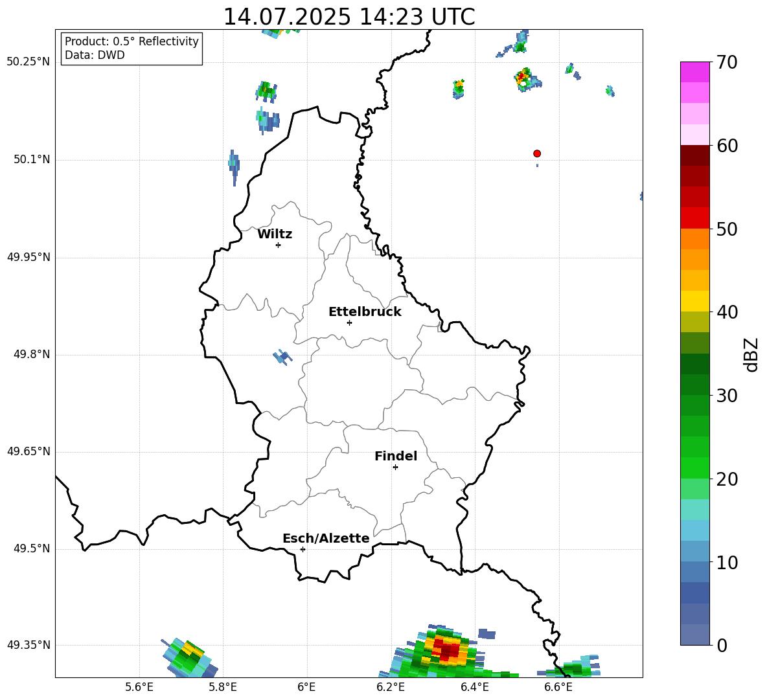Click the yellow-green echo in bottom-left corner
The width and height of the screenshot is (767, 700).
coord(190,657)
